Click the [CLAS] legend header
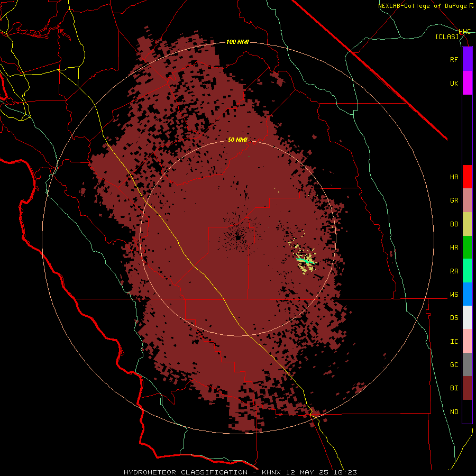 447,37
